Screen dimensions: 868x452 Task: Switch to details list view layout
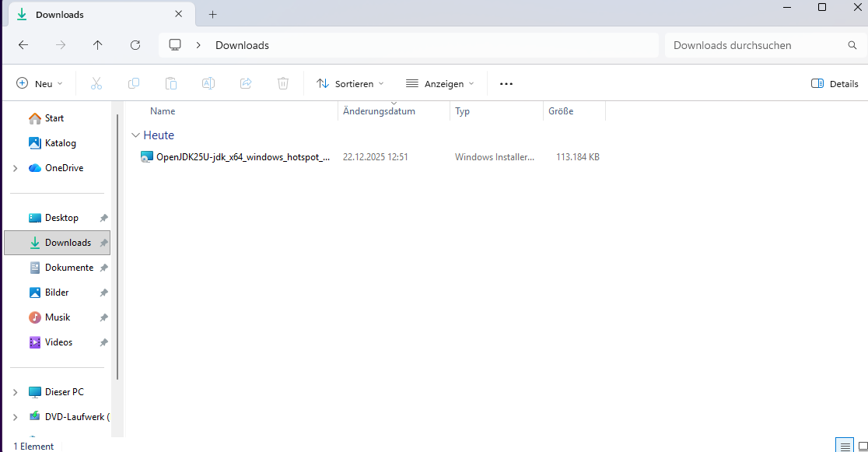(x=845, y=445)
